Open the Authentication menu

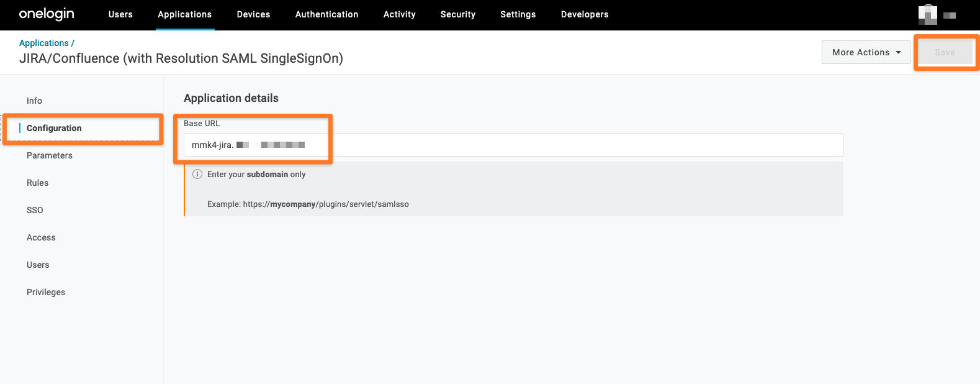[x=327, y=14]
